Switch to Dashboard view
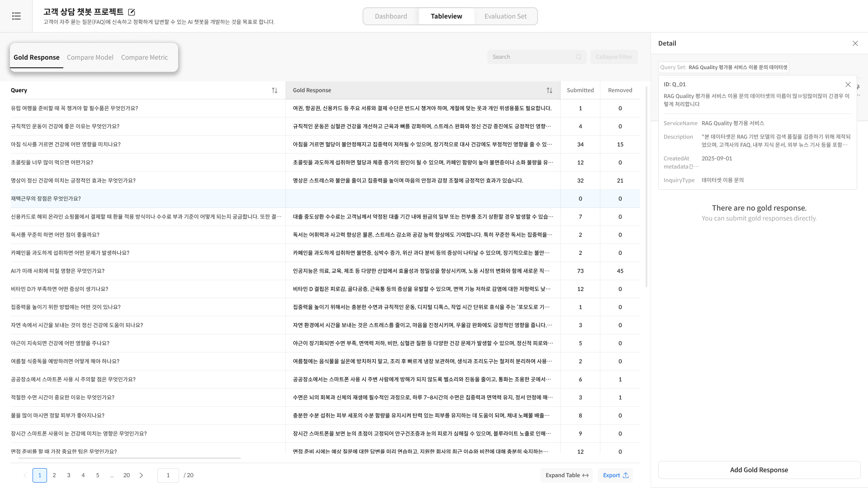Image resolution: width=868 pixels, height=488 pixels. 391,16
